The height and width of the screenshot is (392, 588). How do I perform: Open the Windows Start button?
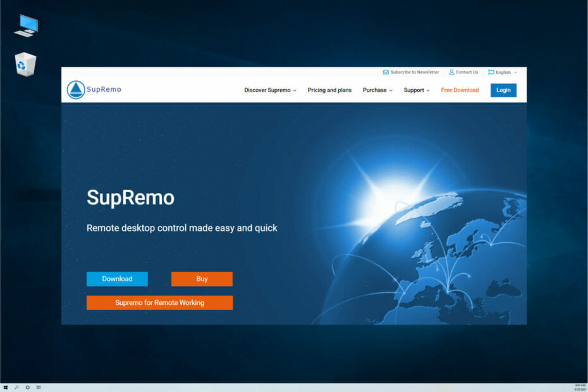(5, 388)
